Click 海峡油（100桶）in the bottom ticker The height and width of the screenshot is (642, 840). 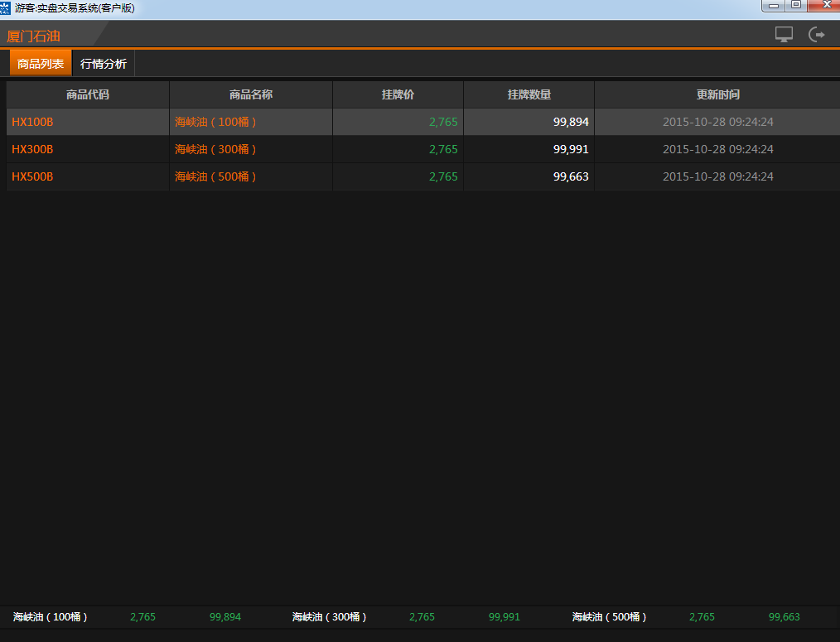[51, 617]
